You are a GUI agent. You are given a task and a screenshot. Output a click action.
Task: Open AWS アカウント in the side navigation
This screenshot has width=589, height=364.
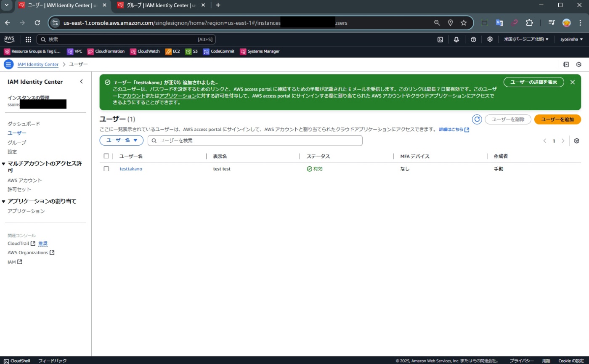[x=25, y=180]
